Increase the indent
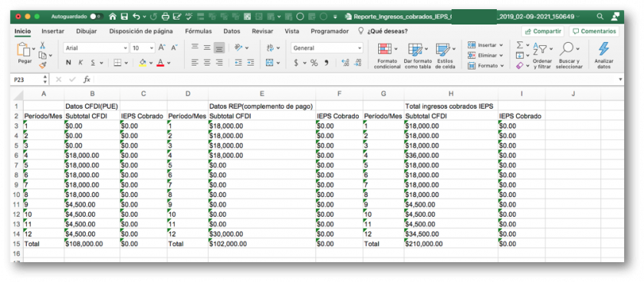Viewport: 644px width, 282px height. [x=251, y=63]
